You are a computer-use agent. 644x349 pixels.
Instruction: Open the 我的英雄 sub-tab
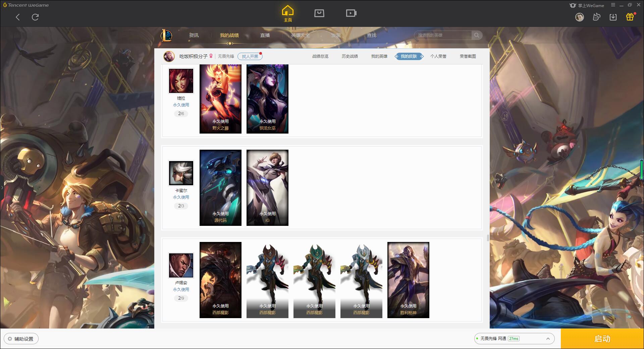(x=379, y=56)
